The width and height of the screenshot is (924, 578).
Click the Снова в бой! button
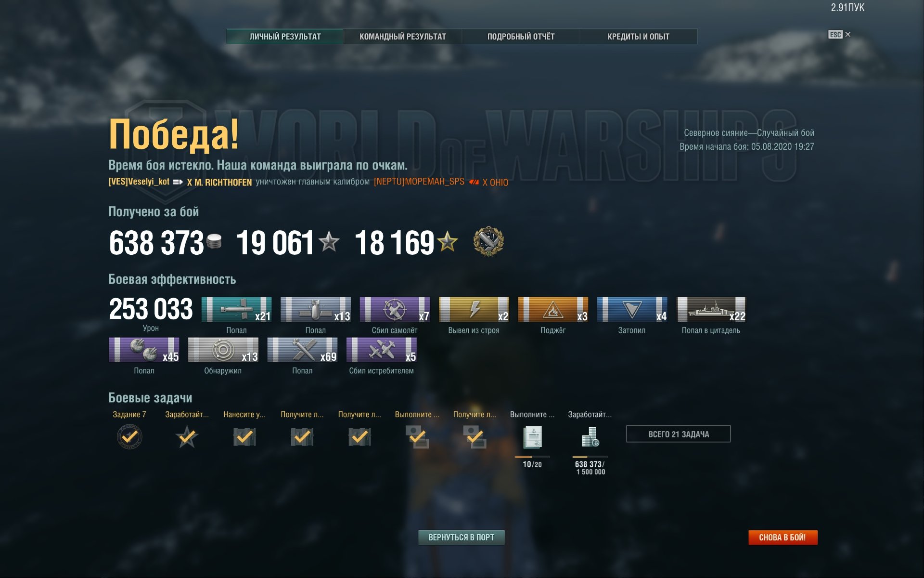pyautogui.click(x=783, y=537)
